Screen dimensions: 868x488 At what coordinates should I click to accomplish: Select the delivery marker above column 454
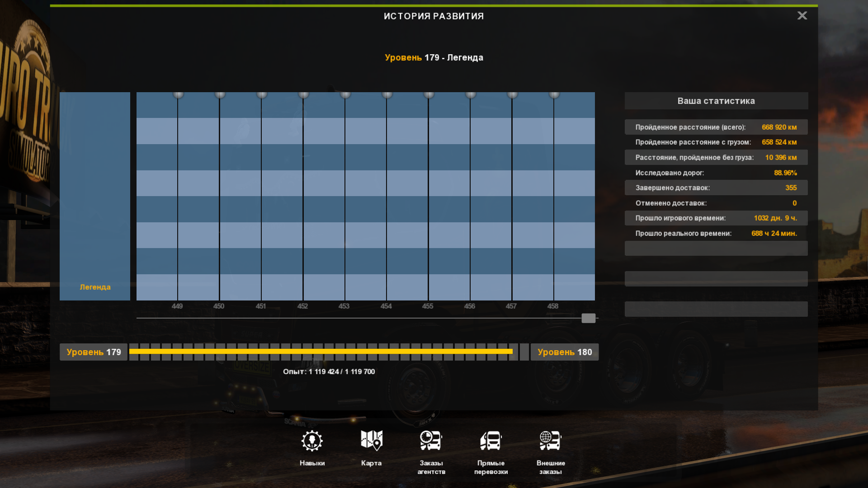coord(387,94)
